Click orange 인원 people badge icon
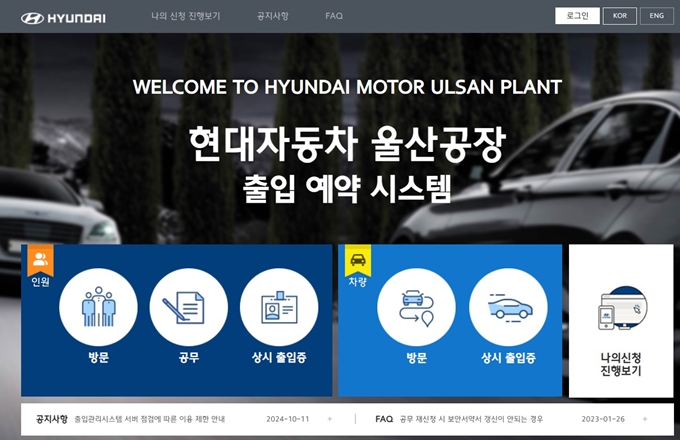Screen dimensions: 680x440 point(40,259)
